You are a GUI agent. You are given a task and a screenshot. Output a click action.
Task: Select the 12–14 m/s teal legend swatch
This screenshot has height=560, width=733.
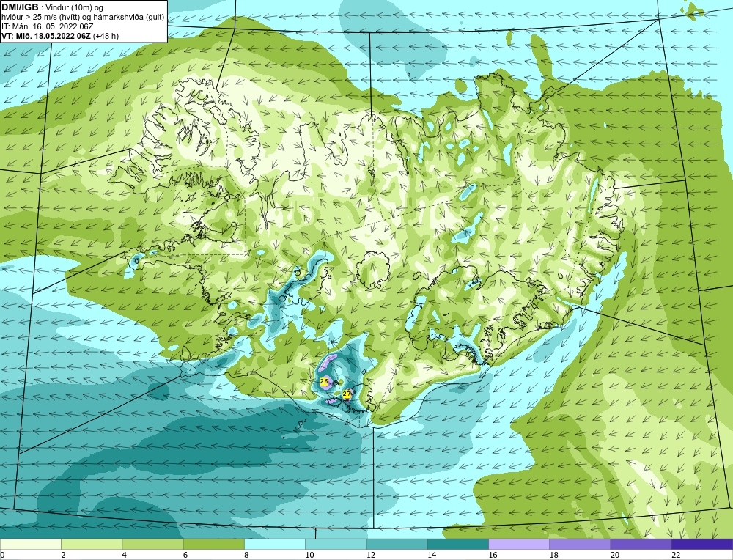coord(397,544)
